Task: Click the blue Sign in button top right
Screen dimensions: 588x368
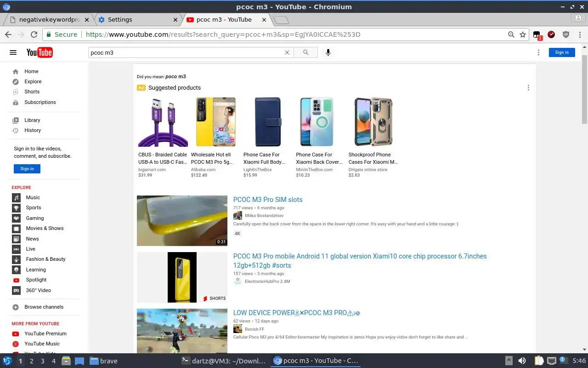Action: pos(562,52)
